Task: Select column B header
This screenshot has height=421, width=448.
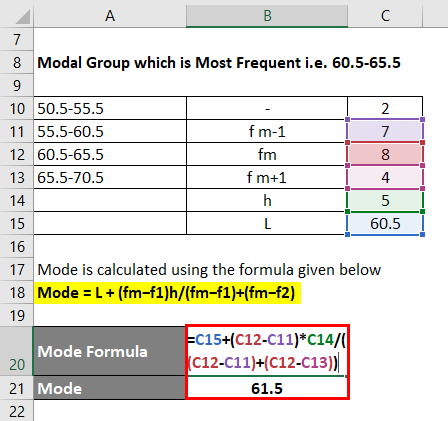Action: (267, 16)
